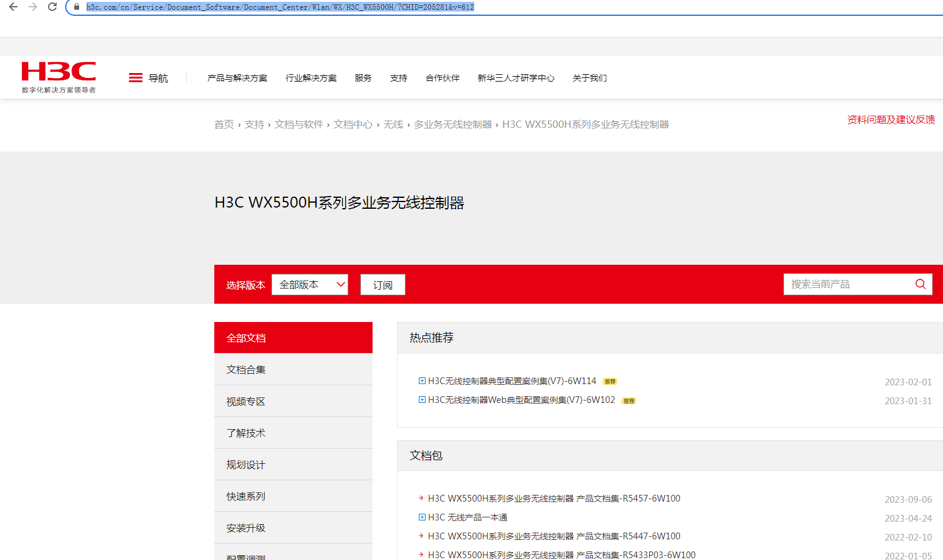Select 文档合集 sidebar tab
943x560 pixels.
click(293, 369)
